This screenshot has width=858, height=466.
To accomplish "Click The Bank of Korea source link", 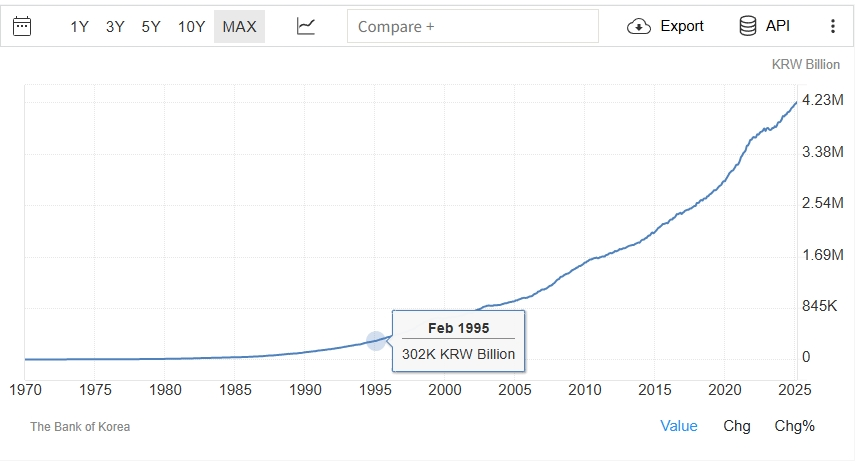I will tap(80, 427).
